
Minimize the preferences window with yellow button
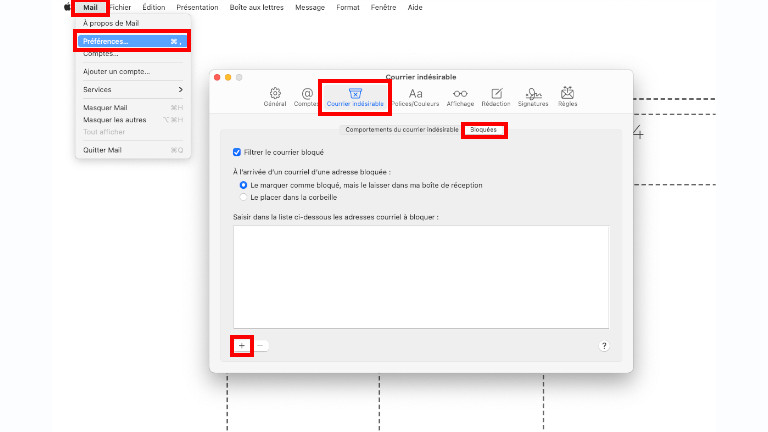coord(228,77)
